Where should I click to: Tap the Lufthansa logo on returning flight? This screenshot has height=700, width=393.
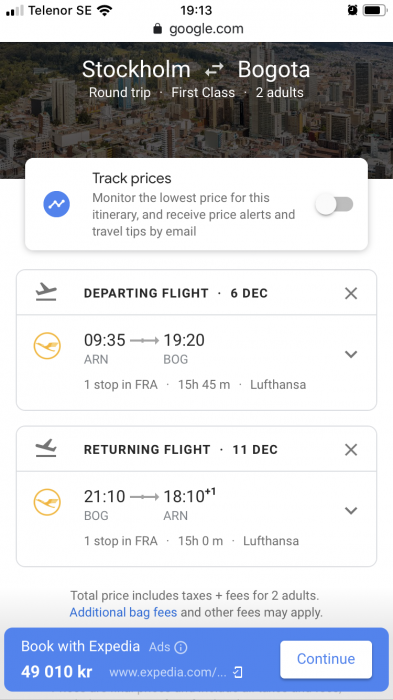47,502
